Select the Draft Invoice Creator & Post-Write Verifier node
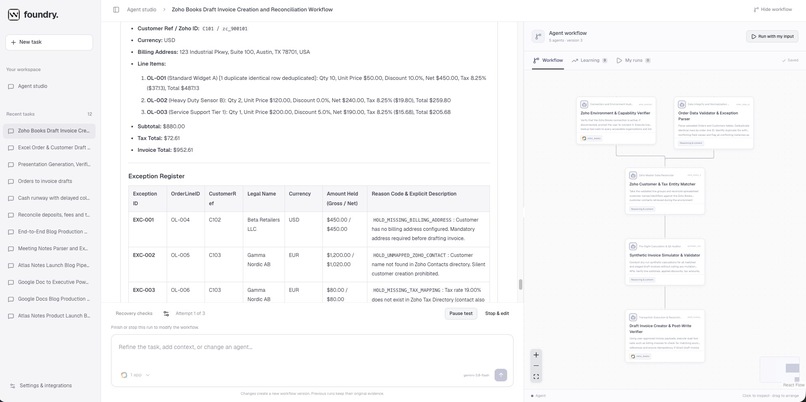Screen dimensions: 806x402 (x=665, y=336)
